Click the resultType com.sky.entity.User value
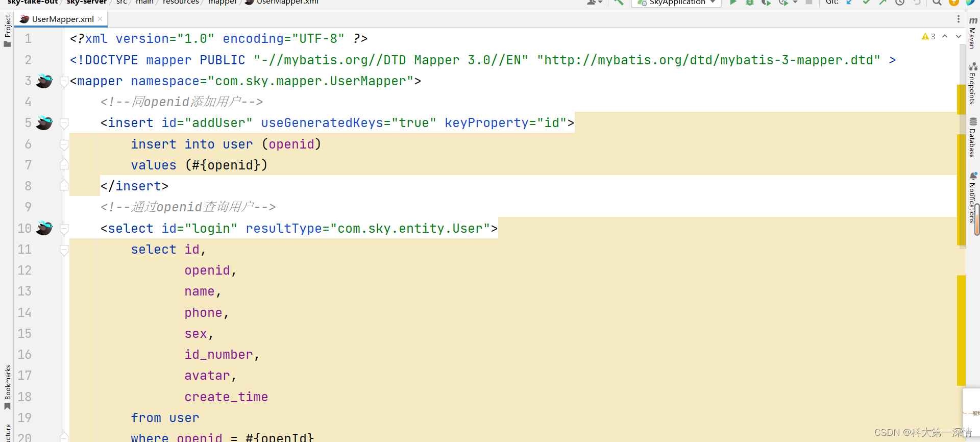980x442 pixels. point(410,228)
